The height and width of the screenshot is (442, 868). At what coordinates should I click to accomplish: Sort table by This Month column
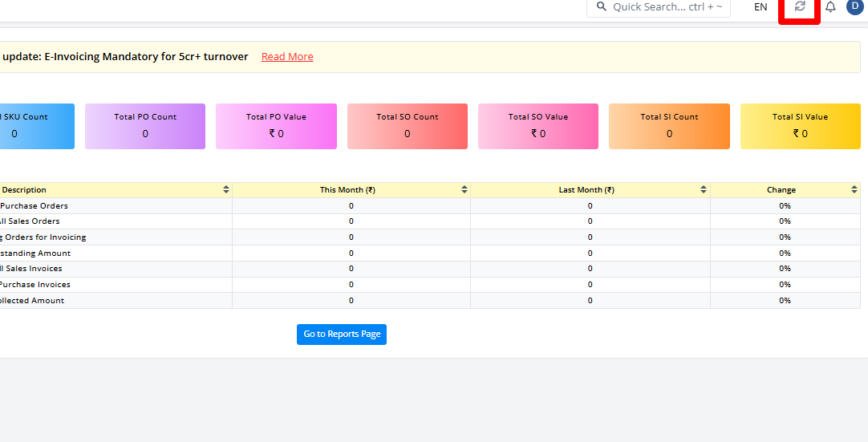[464, 189]
